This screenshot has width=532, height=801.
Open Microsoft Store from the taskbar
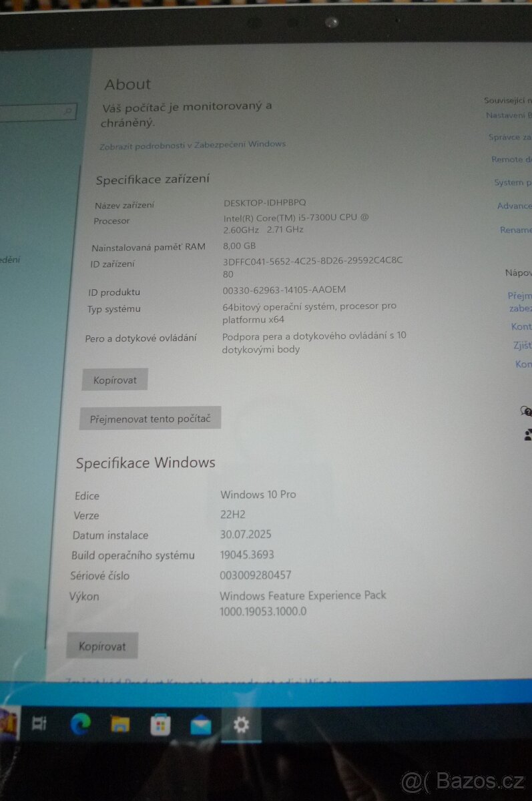[x=160, y=725]
